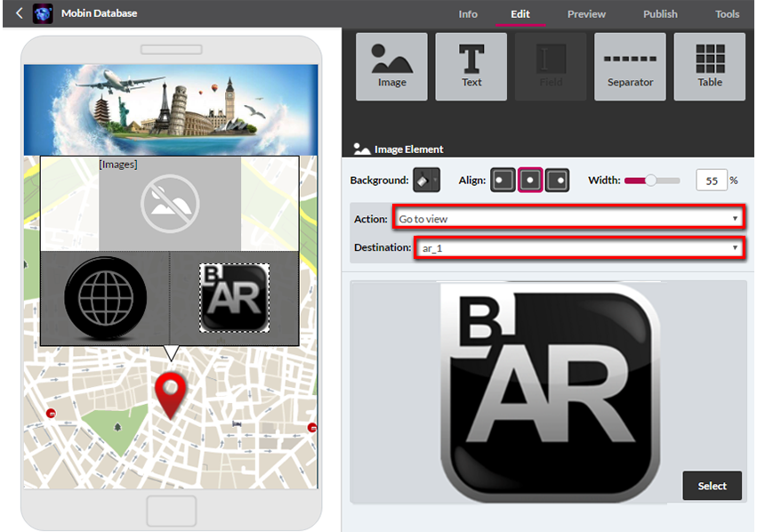The image size is (757, 532).
Task: Add an Image element
Action: point(391,67)
